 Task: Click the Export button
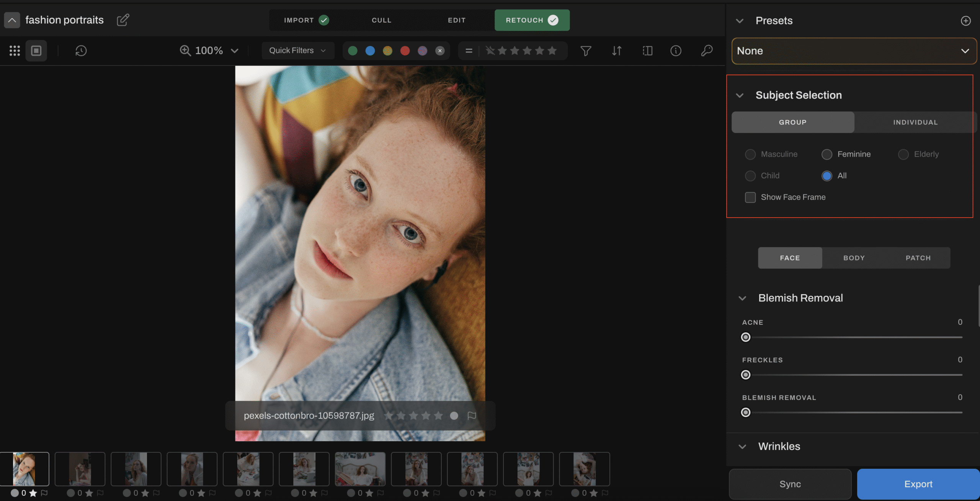tap(918, 484)
